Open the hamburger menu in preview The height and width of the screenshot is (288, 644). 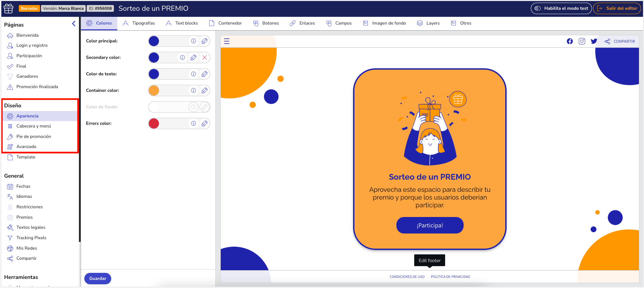[x=227, y=41]
